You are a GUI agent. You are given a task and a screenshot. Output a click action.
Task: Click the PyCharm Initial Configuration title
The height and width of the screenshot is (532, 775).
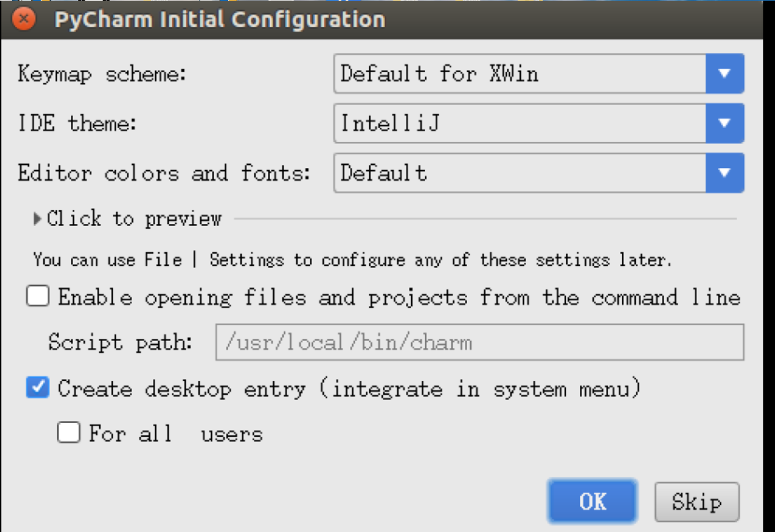tap(220, 20)
